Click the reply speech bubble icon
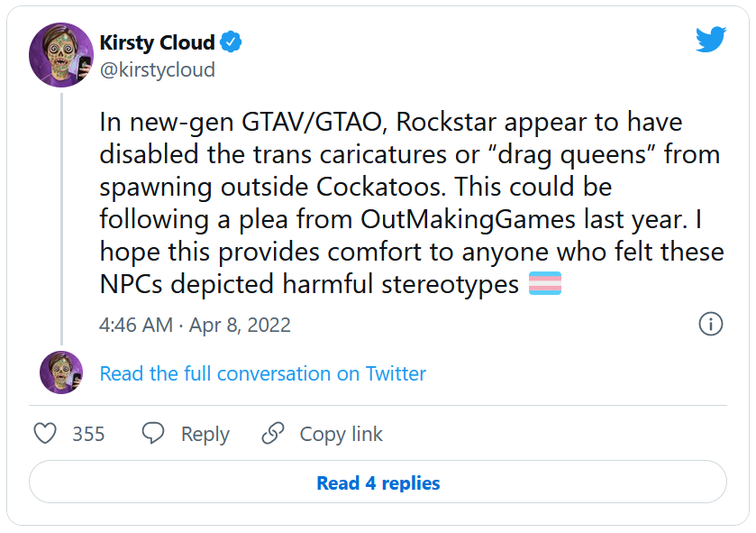This screenshot has height=533, width=756. (x=153, y=434)
